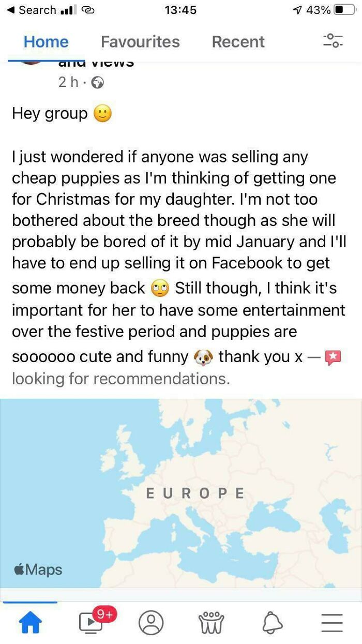The width and height of the screenshot is (362, 644).
Task: View Notifications via the bell icon
Action: coord(273,623)
